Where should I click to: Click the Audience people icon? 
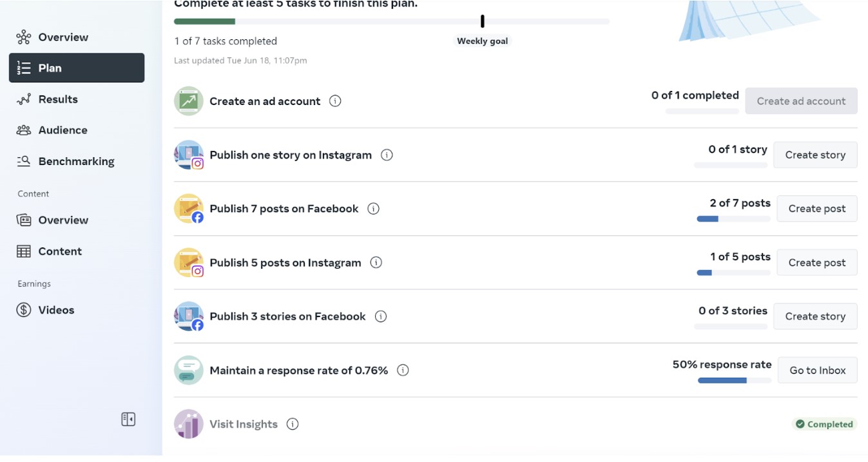(x=24, y=130)
